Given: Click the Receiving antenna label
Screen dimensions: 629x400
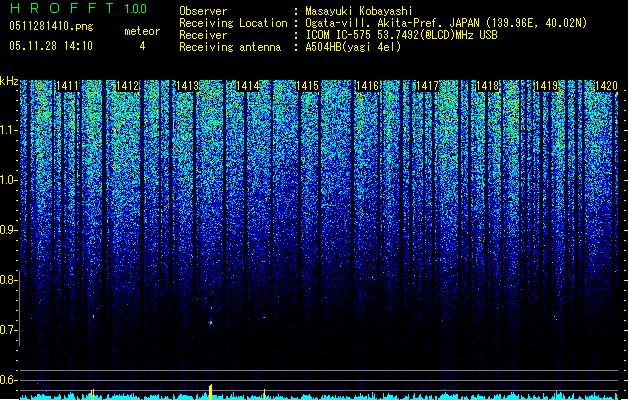Looking at the screenshot, I should coord(230,47).
